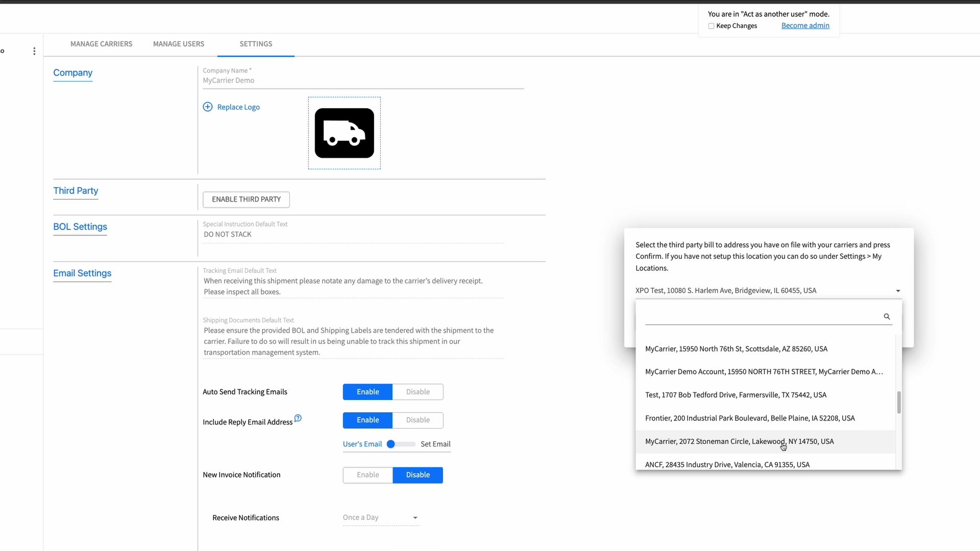Click the address list scrollbar thumb
Image resolution: width=980 pixels, height=551 pixels.
tap(899, 403)
